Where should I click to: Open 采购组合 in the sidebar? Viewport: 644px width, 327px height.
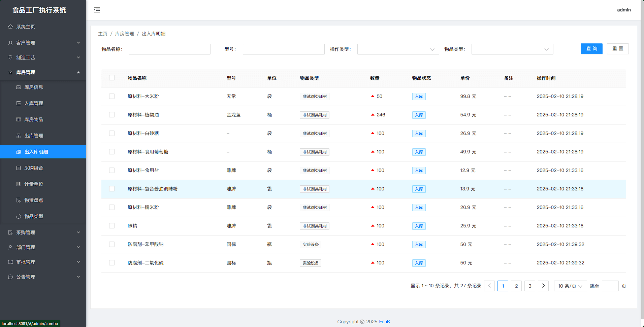tap(34, 168)
